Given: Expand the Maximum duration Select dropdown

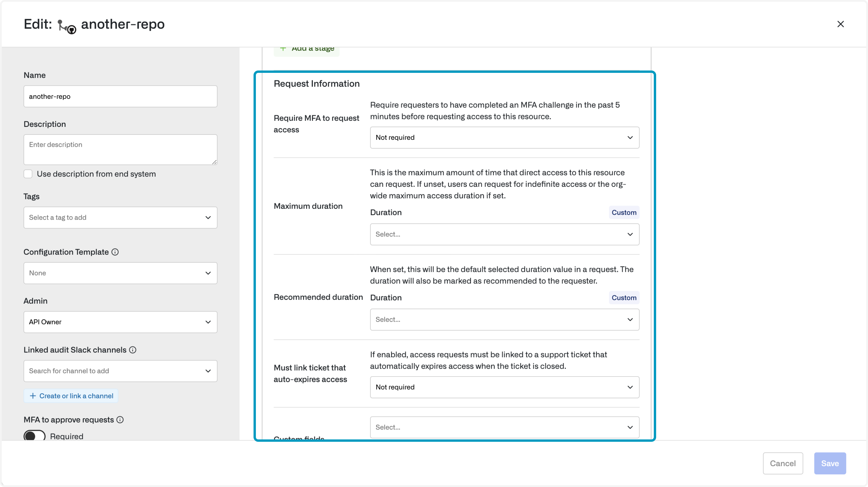Looking at the screenshot, I should [x=504, y=234].
